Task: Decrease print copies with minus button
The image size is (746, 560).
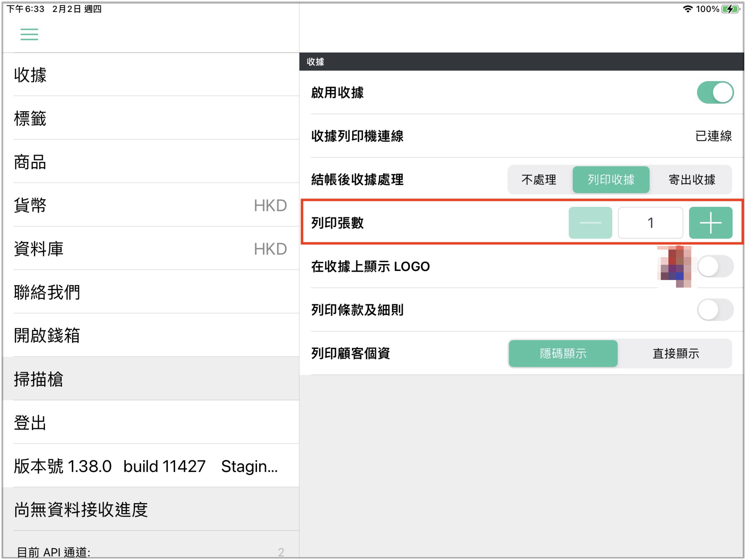Action: pyautogui.click(x=590, y=223)
